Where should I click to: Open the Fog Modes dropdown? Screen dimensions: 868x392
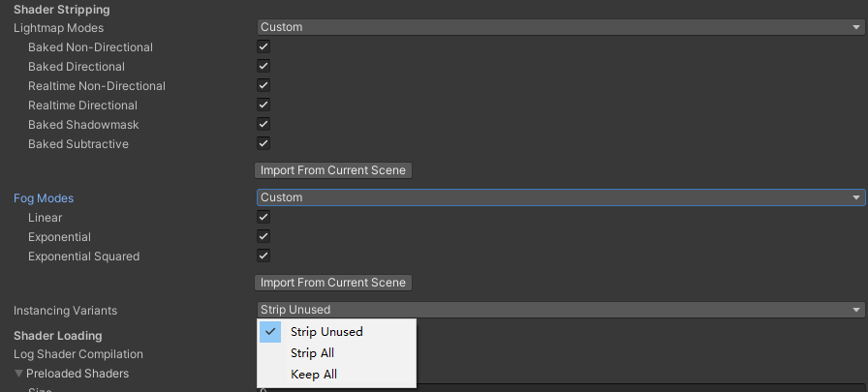[560, 197]
